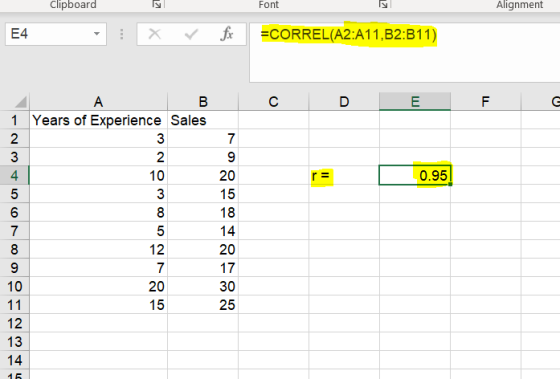
Task: Open the Clipboard dialog launcher
Action: 156,4
